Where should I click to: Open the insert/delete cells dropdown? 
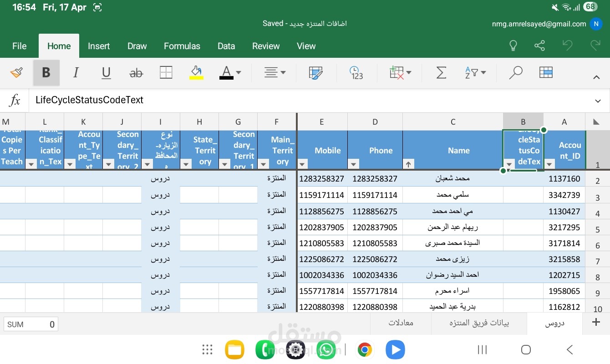(x=400, y=73)
